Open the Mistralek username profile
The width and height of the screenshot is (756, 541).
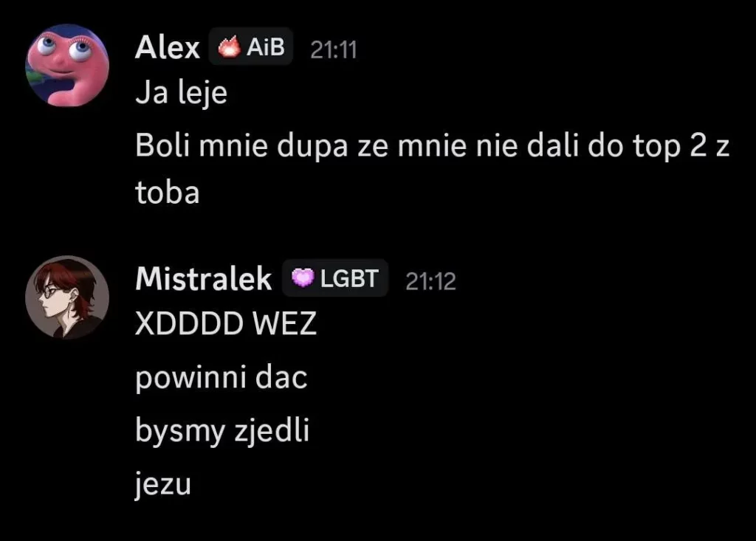pyautogui.click(x=204, y=278)
